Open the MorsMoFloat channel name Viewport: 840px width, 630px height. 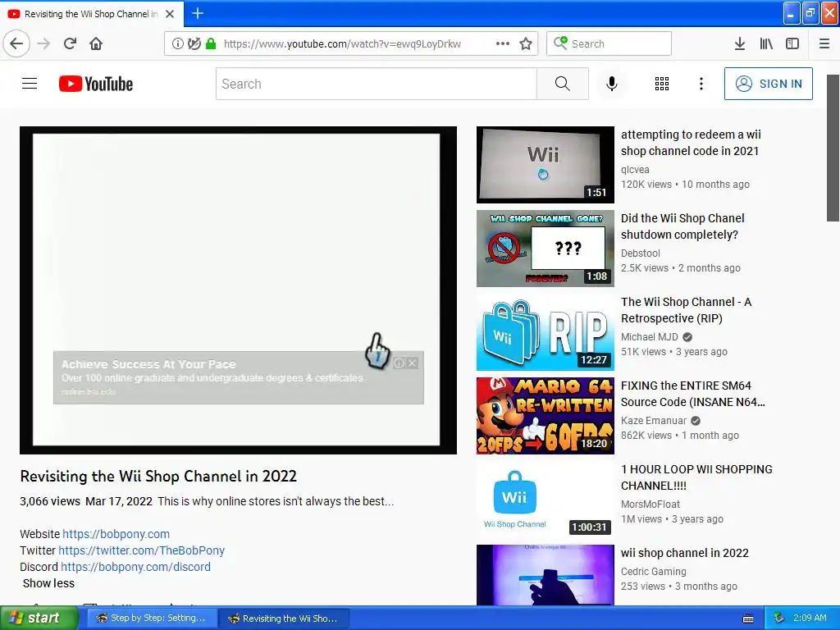tap(651, 504)
